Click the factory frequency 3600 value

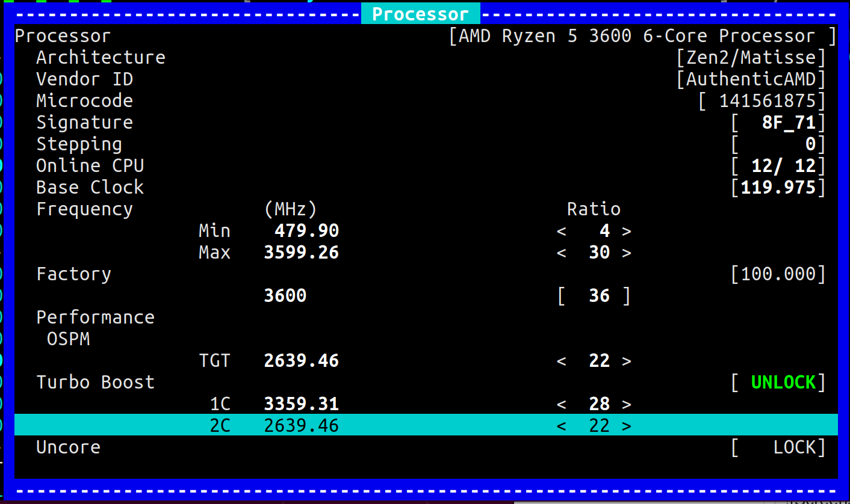[285, 296]
